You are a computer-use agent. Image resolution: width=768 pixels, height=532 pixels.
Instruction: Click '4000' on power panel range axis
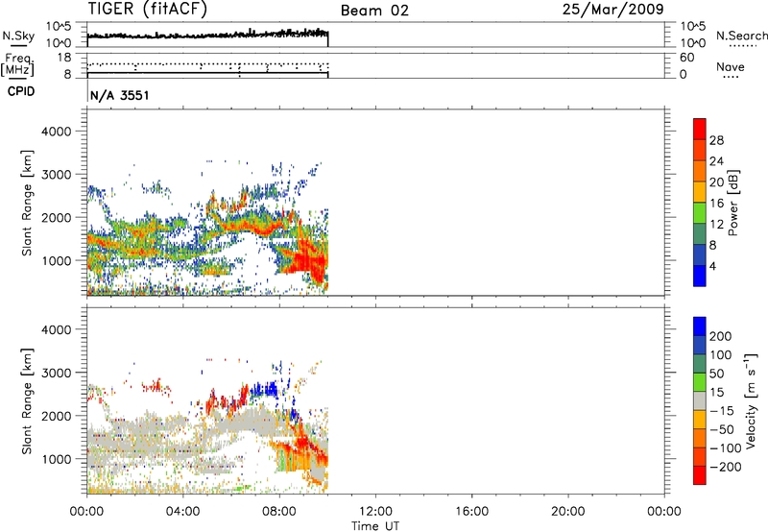coord(57,132)
